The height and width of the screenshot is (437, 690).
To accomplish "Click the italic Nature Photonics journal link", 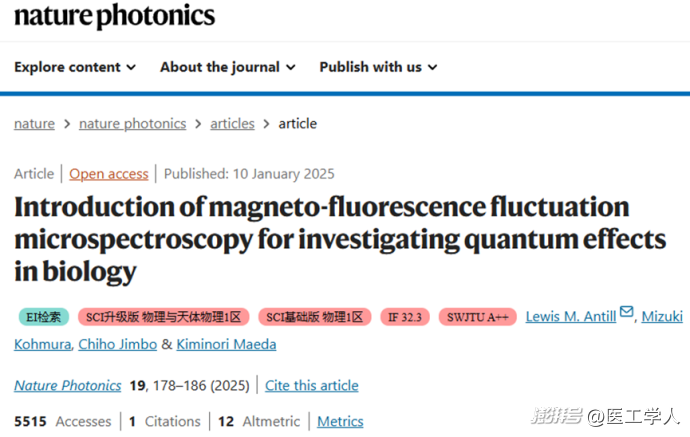I will tap(68, 386).
